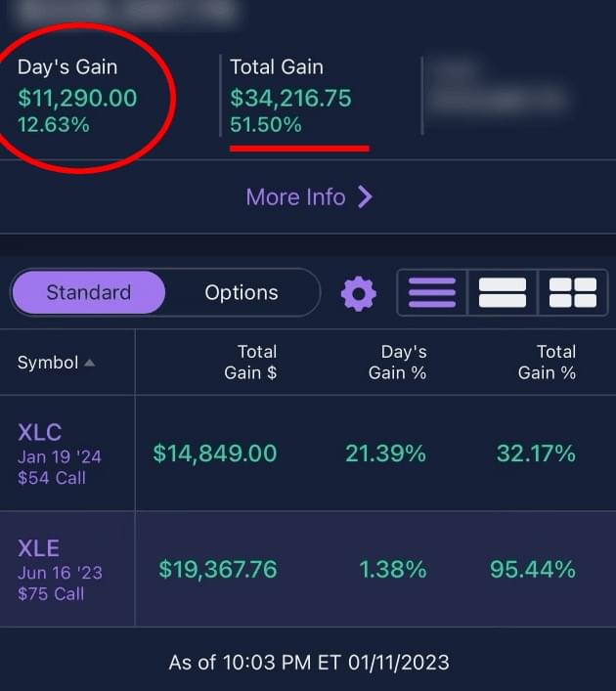Tap the Day's Gain $11,290.00 summary
This screenshot has width=616, height=691.
77,98
